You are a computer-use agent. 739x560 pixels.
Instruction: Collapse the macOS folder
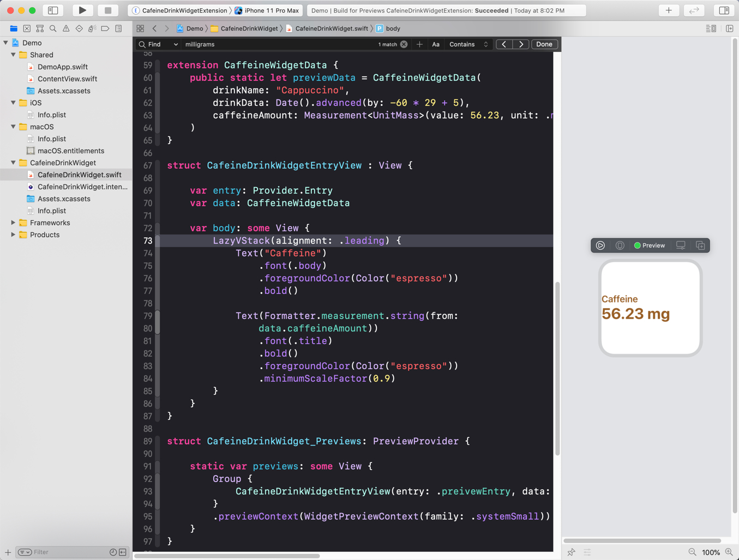pyautogui.click(x=13, y=127)
